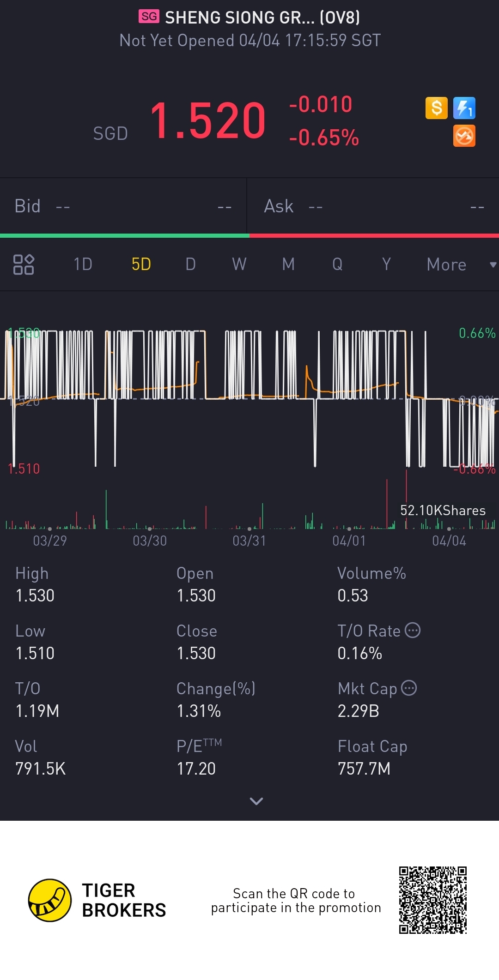Image resolution: width=499 pixels, height=980 pixels.
Task: Tap the 03/31 date label on chart
Action: 249,541
